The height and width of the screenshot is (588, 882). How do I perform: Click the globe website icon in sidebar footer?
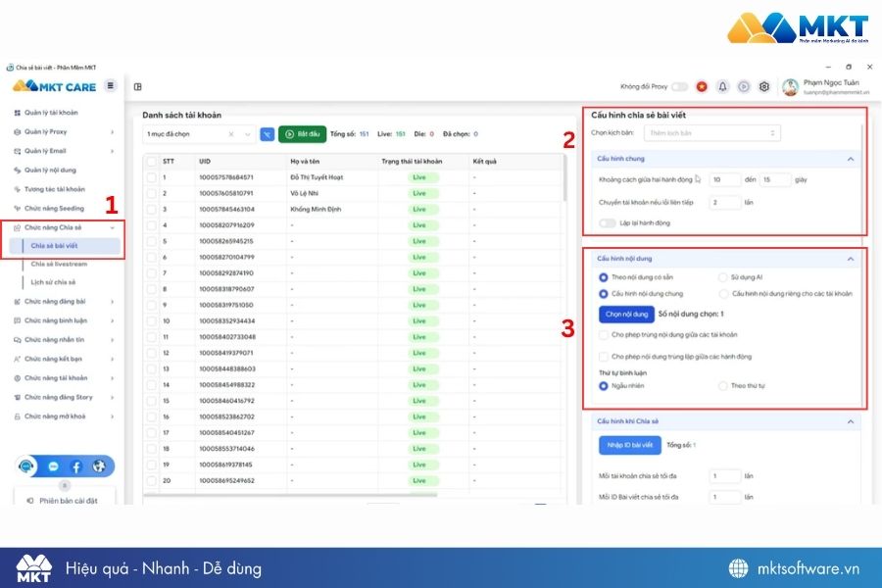click(x=99, y=465)
